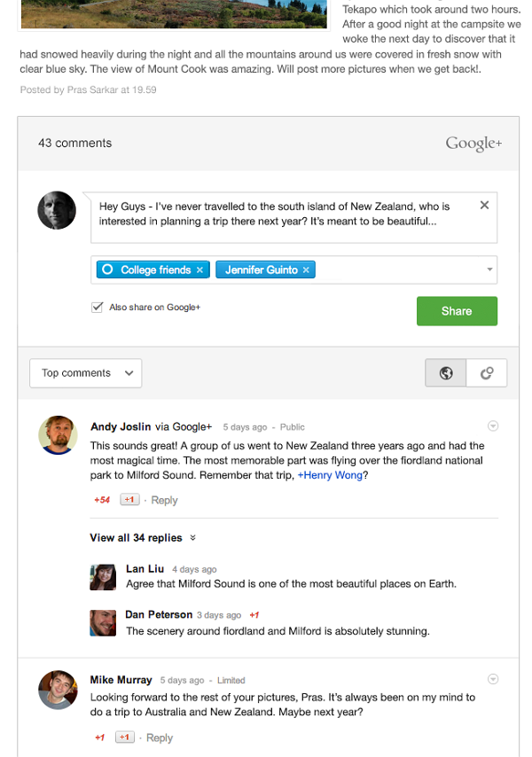This screenshot has height=757, width=532.
Task: Click the green Share button
Action: (457, 311)
